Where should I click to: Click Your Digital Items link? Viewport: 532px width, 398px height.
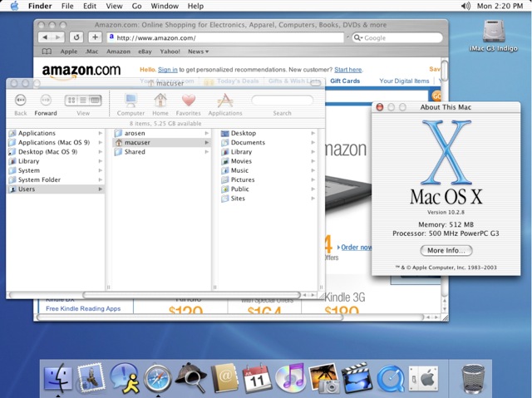coord(404,81)
